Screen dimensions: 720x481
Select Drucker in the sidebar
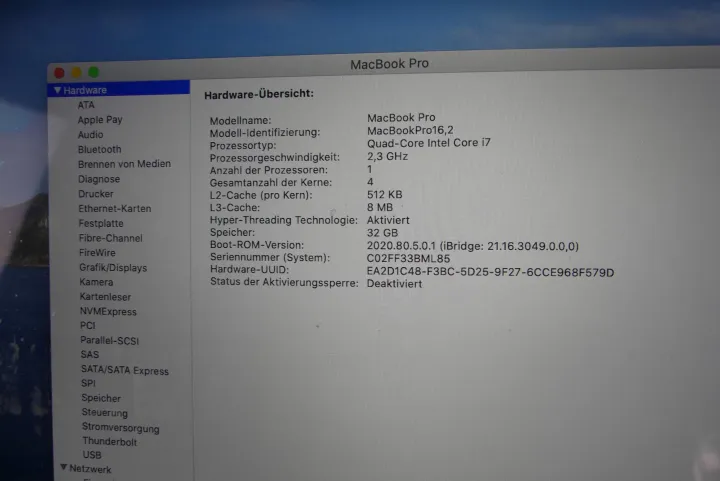click(96, 194)
